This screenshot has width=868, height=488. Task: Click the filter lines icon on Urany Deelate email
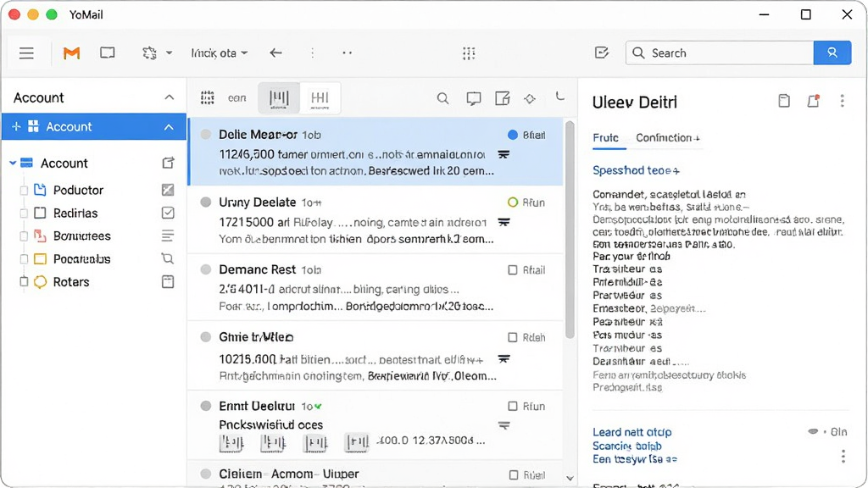(x=504, y=222)
